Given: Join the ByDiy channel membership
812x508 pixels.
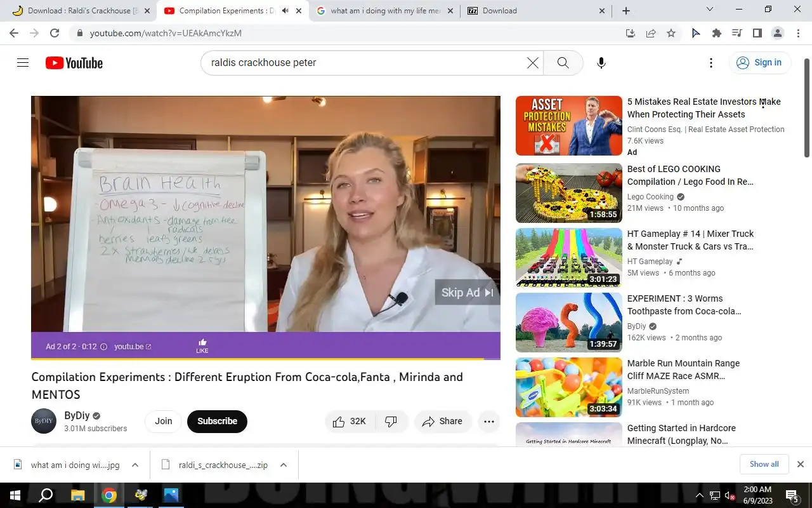Looking at the screenshot, I should click(x=164, y=421).
